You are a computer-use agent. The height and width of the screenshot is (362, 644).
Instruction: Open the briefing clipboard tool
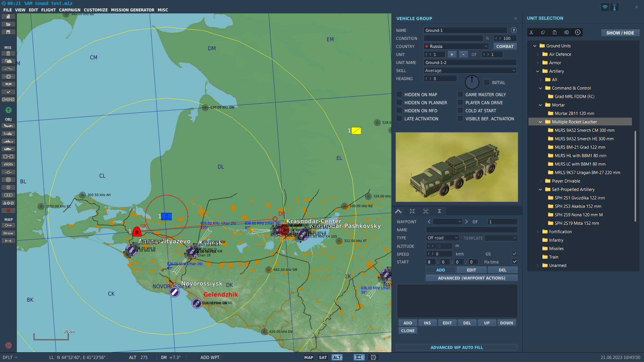[8, 53]
